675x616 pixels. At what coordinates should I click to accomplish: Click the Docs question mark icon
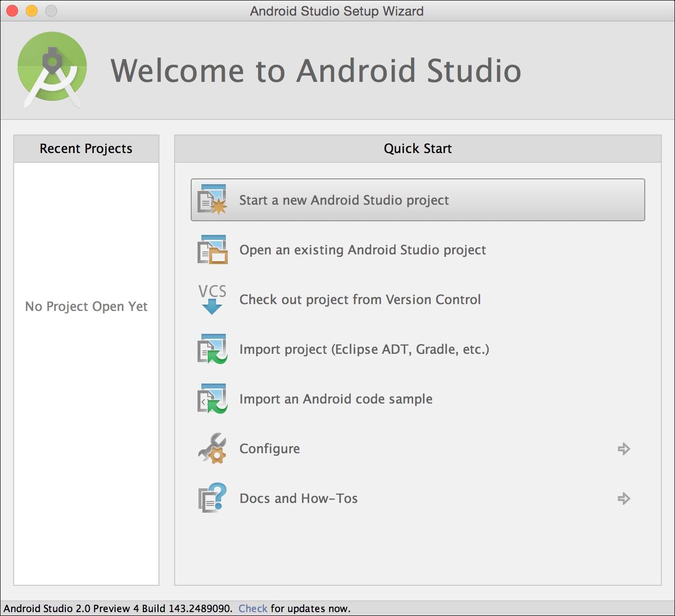point(212,498)
